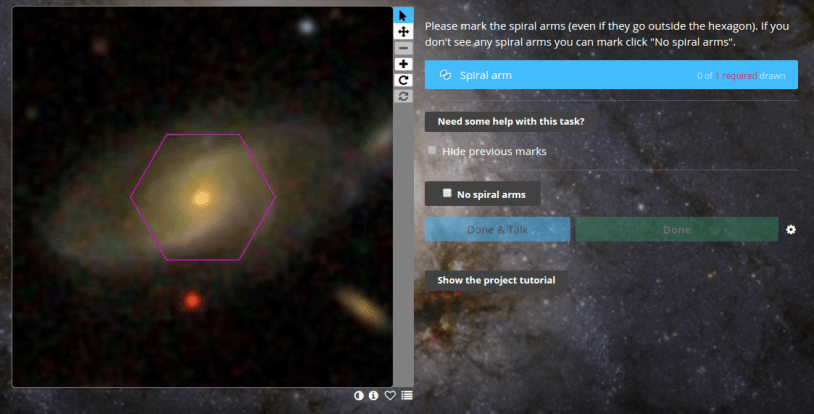814x414 pixels.
Task: Zoom out of the galaxy image
Action: 403,47
